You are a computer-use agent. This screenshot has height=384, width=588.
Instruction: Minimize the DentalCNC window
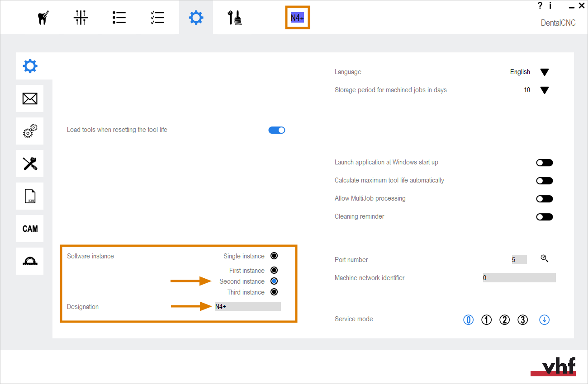click(x=572, y=7)
